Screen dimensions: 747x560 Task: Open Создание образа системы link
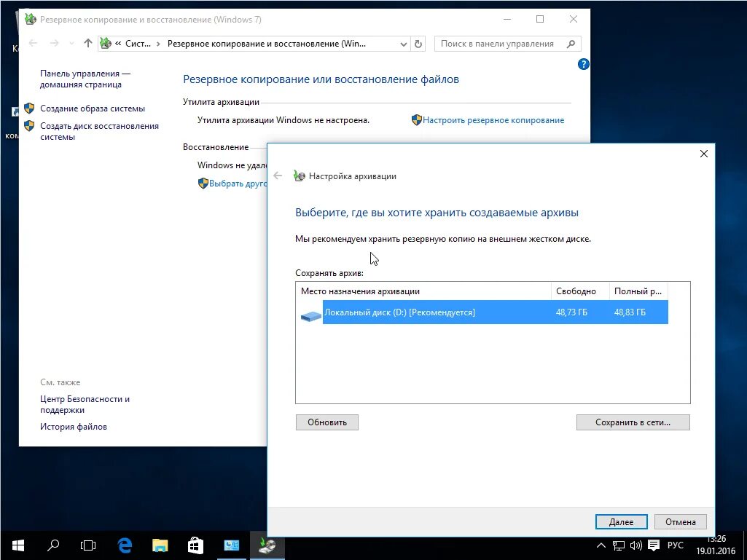tap(93, 109)
